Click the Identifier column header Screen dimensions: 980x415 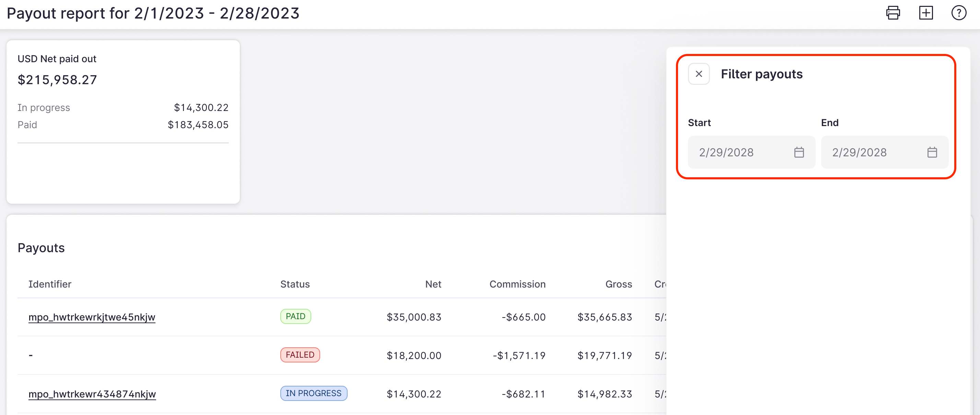click(x=50, y=284)
